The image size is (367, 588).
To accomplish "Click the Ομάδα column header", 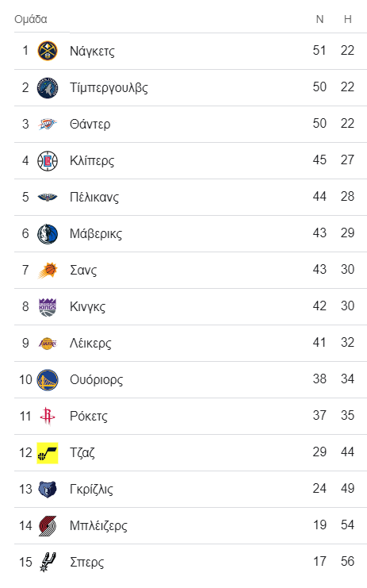I will 31,19.
